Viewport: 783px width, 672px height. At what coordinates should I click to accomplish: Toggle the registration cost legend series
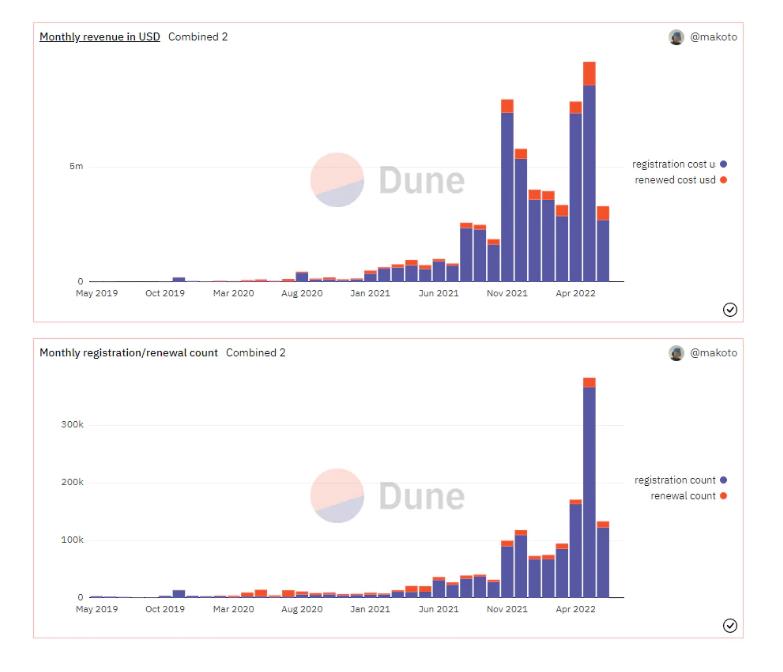673,164
